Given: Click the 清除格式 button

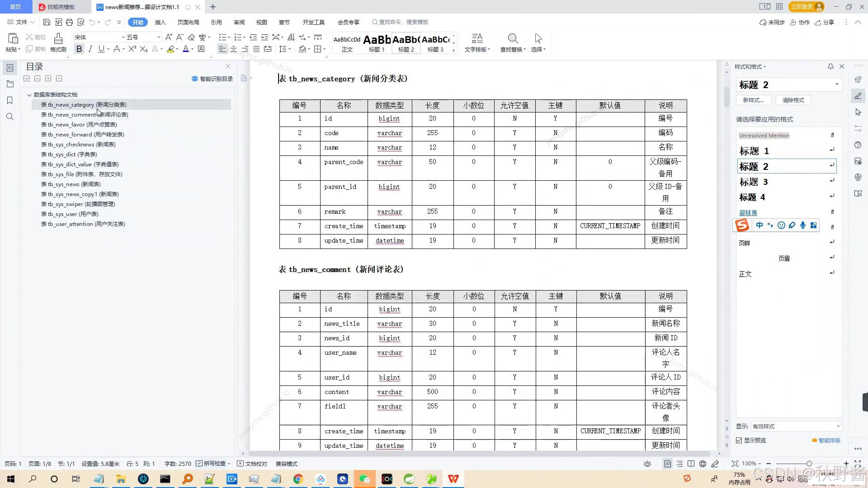Looking at the screenshot, I should point(793,100).
